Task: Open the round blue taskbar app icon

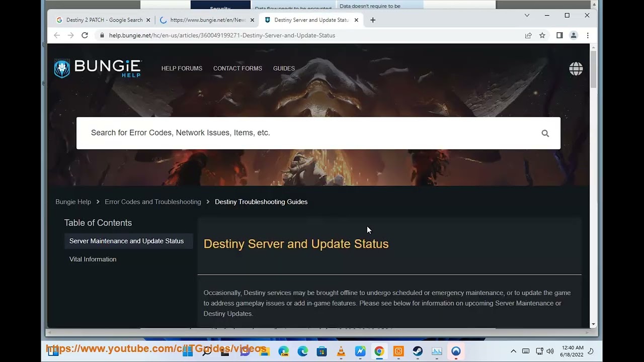Action: pyautogui.click(x=456, y=351)
